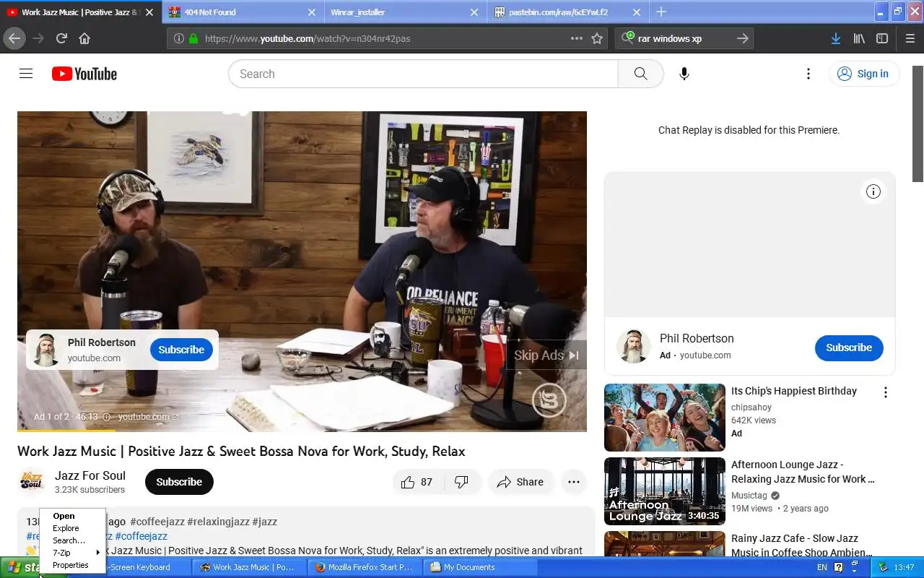The width and height of the screenshot is (924, 578).
Task: Open the YouTube guide hamburger menu
Action: (26, 74)
